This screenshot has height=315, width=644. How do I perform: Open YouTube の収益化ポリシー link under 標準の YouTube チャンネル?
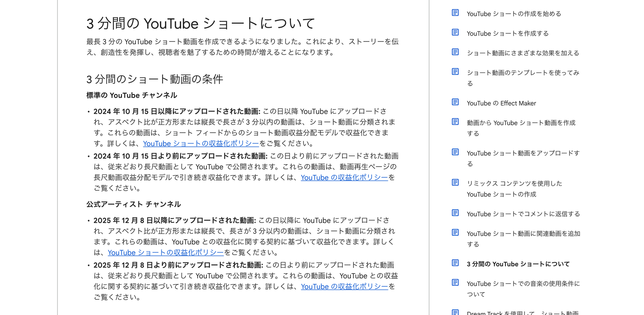point(344,177)
